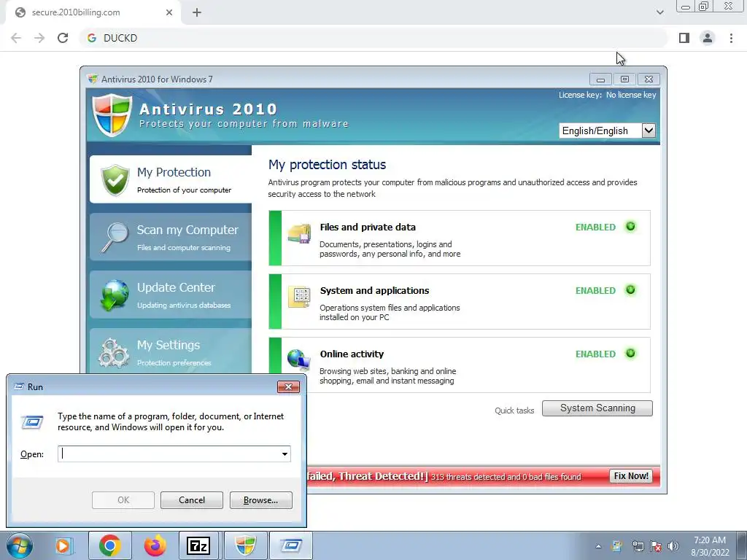Close the Antivirus 2010 window
747x560 pixels.
pos(649,79)
